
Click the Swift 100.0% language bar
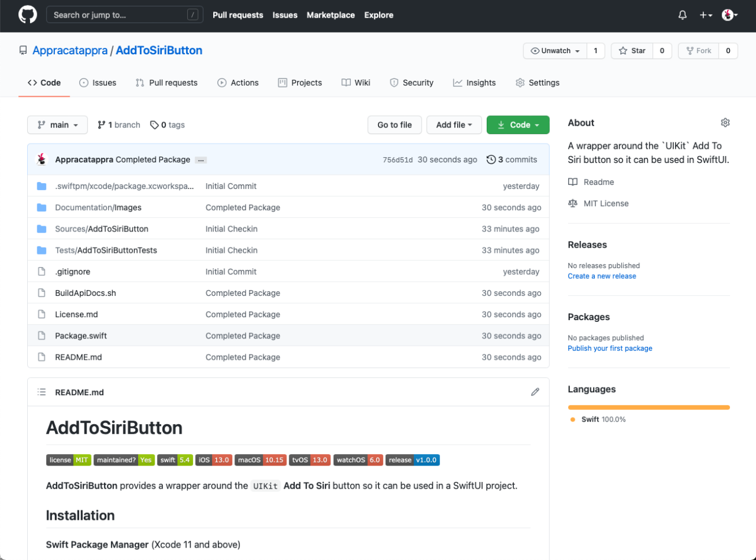(x=649, y=407)
